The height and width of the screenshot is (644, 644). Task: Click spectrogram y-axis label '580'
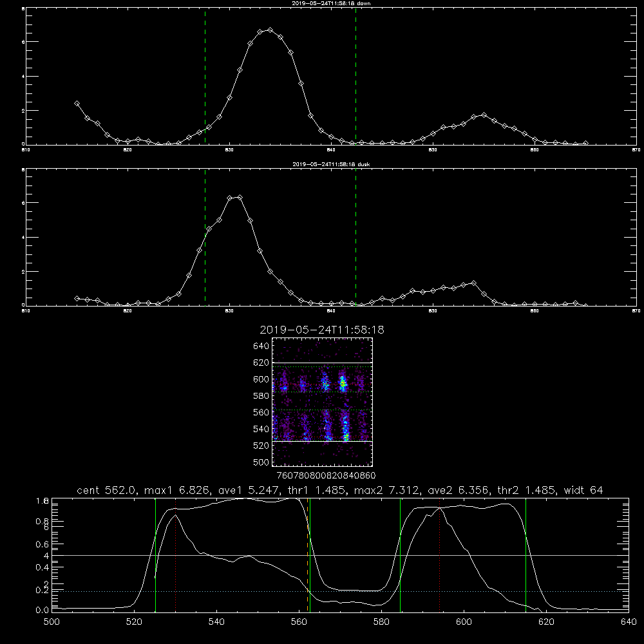point(261,395)
